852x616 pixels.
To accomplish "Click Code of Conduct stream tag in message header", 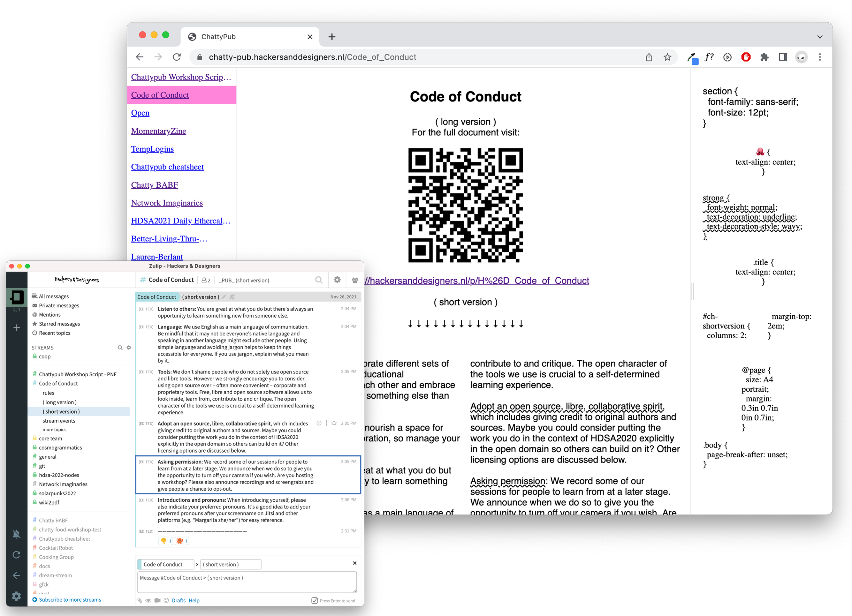I will 156,297.
